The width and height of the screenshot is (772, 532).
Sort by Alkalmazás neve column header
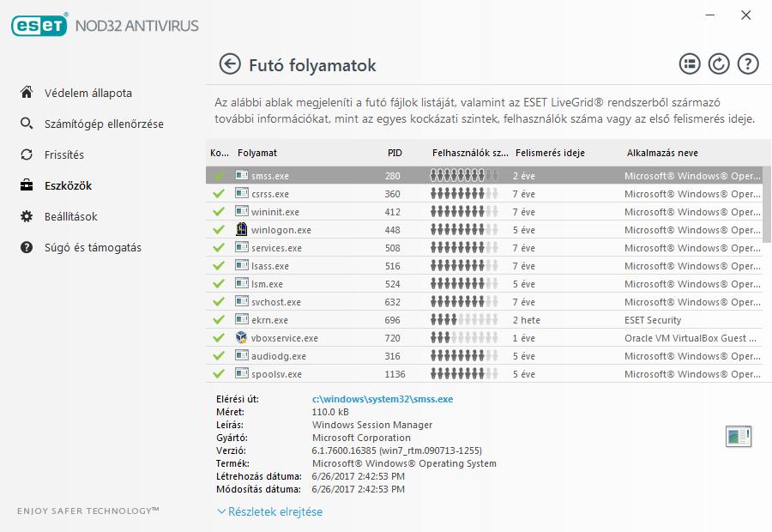[662, 153]
